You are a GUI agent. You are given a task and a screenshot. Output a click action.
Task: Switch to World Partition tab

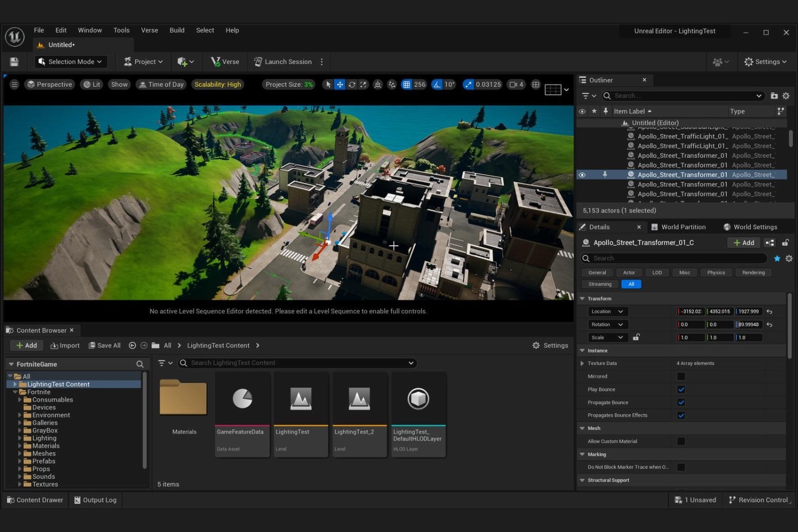pyautogui.click(x=679, y=227)
